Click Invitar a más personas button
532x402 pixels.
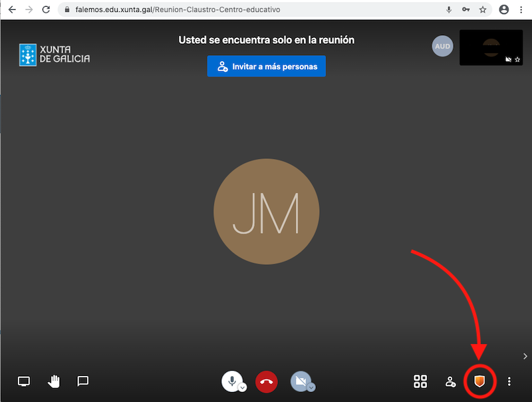coord(266,67)
